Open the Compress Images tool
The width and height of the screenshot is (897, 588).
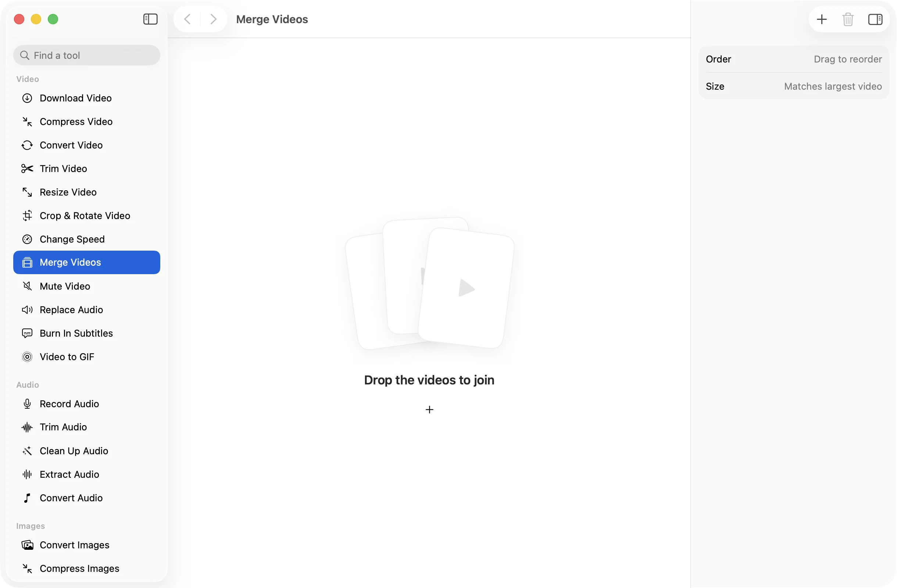coord(87,569)
